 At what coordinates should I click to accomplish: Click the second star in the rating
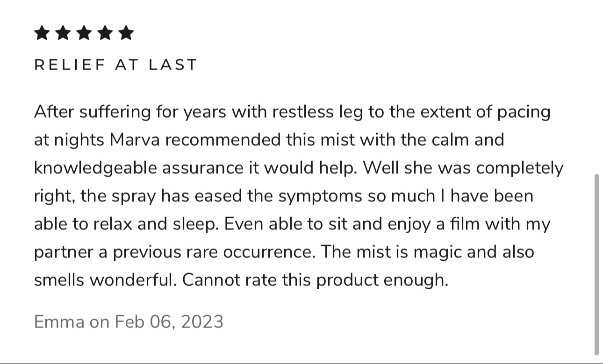(x=63, y=33)
